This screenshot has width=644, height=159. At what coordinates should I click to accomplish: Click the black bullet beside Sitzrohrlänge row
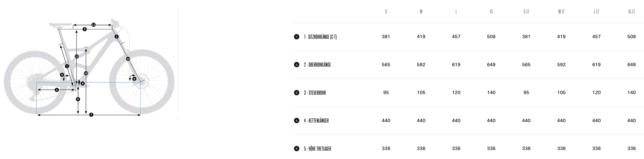point(297,37)
